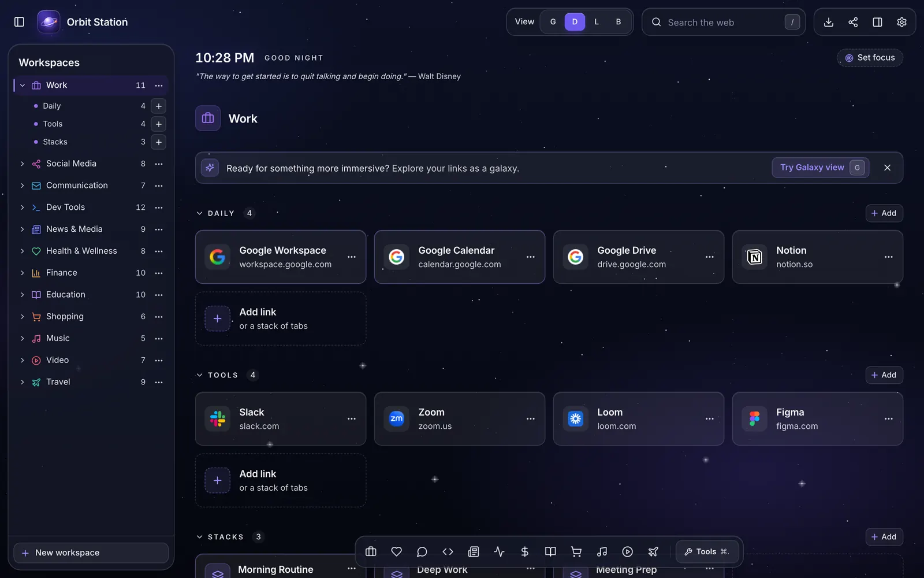Select activity pulse icon in bottom dock
The height and width of the screenshot is (578, 924).
tap(499, 552)
